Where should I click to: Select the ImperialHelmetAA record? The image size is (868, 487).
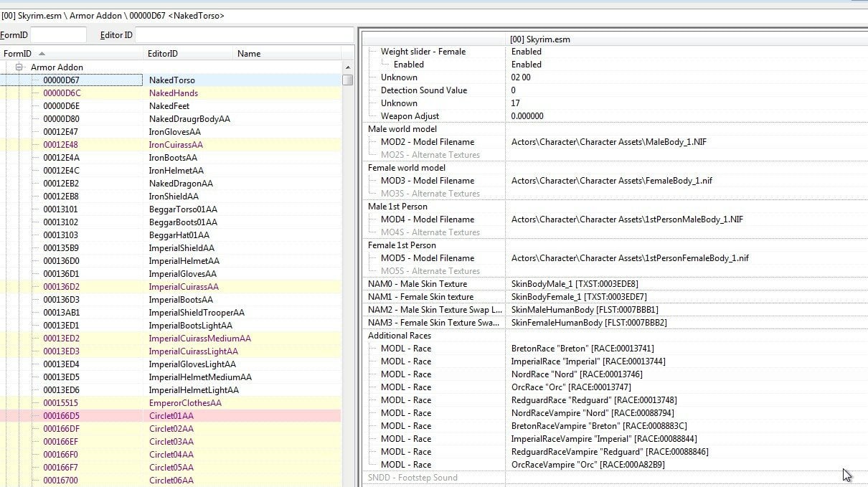click(x=171, y=261)
